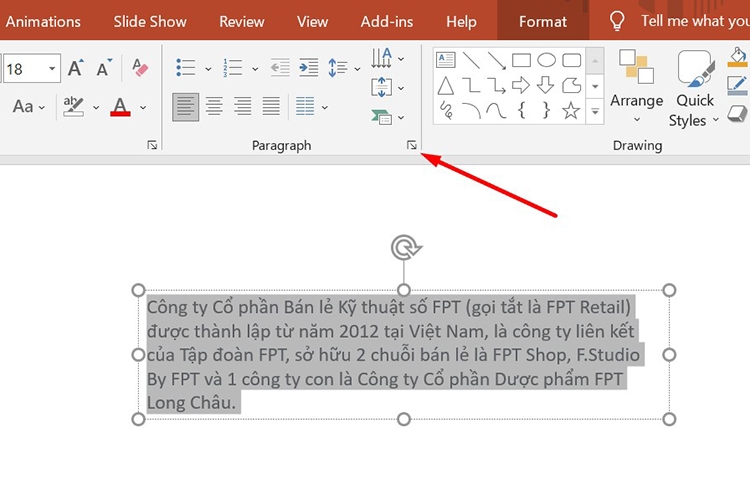Increase font size with the larger A button
750x500 pixels.
pyautogui.click(x=76, y=68)
